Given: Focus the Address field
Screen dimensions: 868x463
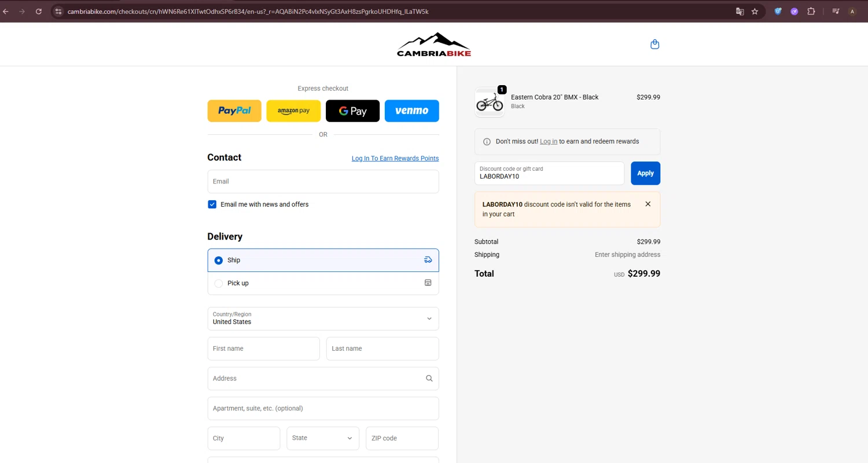Looking at the screenshot, I should [x=323, y=379].
